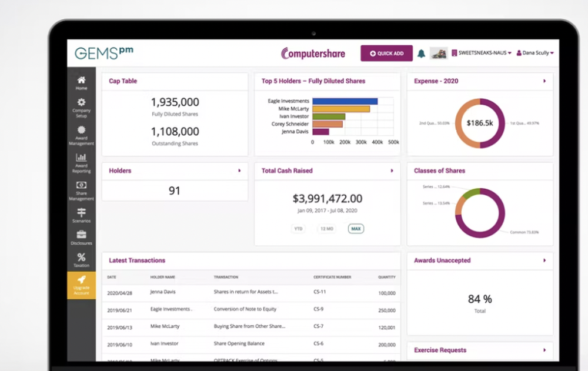588x371 pixels.
Task: Click Conversion of Note to Equity
Action: pos(245,309)
